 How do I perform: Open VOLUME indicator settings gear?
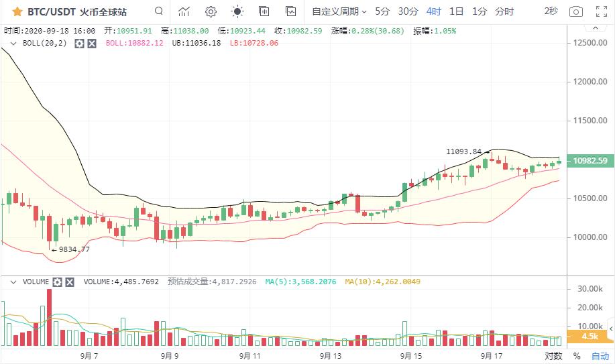(x=57, y=282)
